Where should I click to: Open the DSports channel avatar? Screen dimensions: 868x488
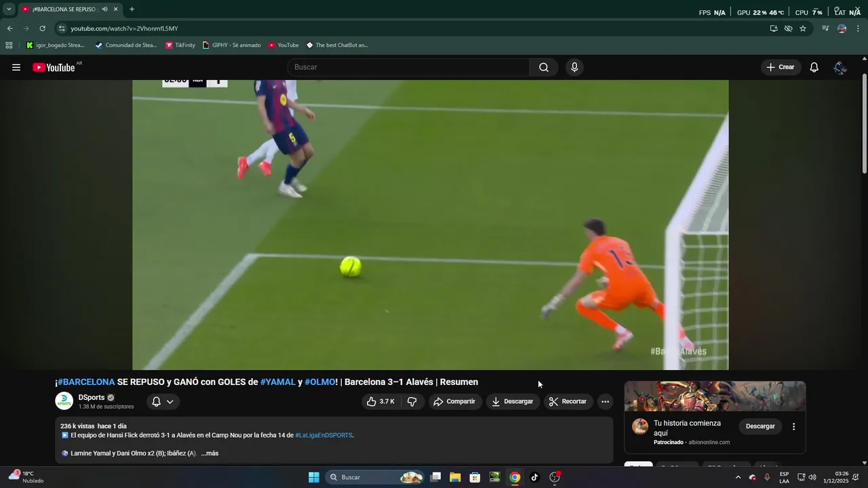[x=64, y=401]
